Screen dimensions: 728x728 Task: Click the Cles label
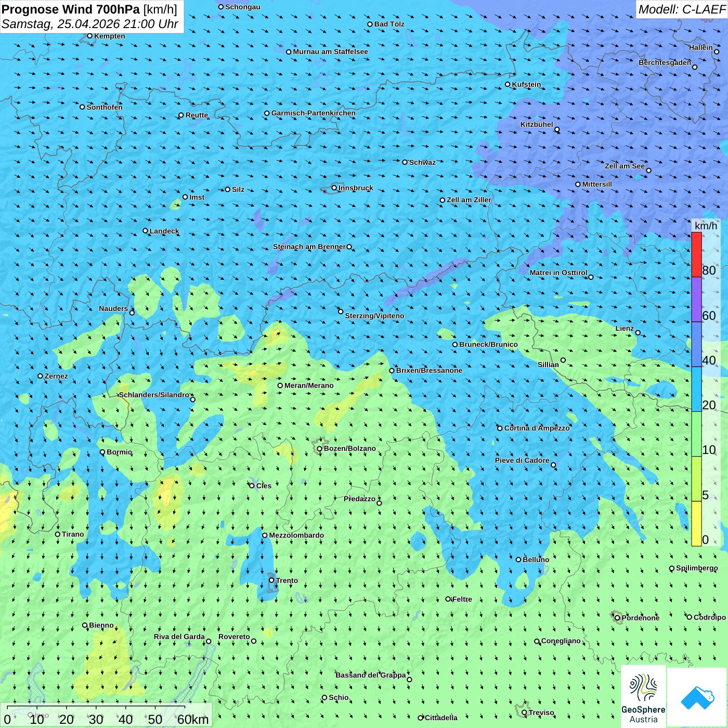pos(264,486)
